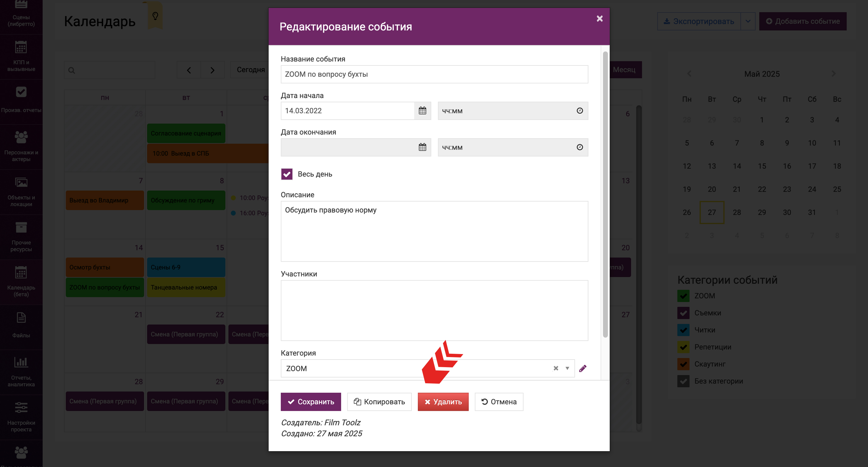
Task: Open Отчеты, аналитика in the sidebar
Action: click(x=21, y=372)
